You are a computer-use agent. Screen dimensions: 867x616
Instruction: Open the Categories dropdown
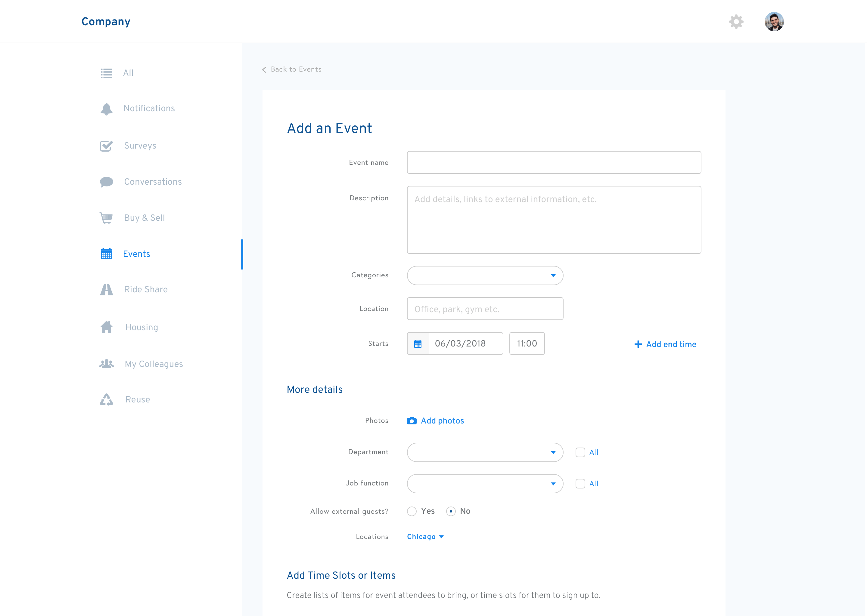[x=485, y=276]
